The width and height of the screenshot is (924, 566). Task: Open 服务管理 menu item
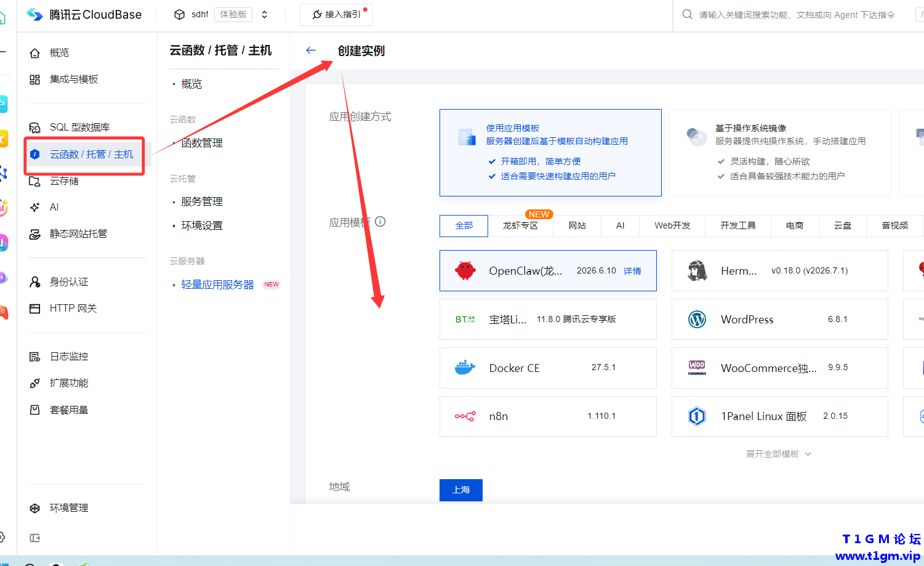(x=202, y=201)
